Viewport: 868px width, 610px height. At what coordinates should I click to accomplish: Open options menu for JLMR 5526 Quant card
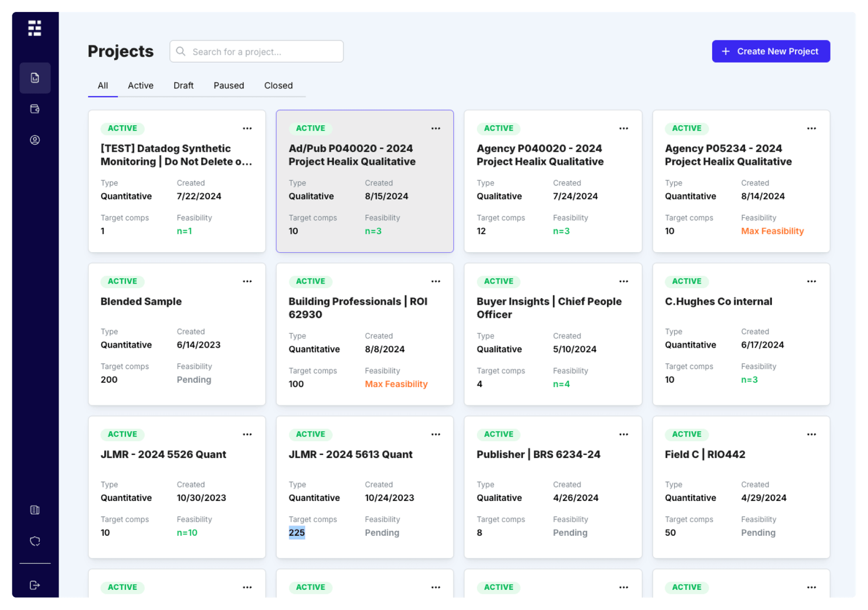point(247,434)
